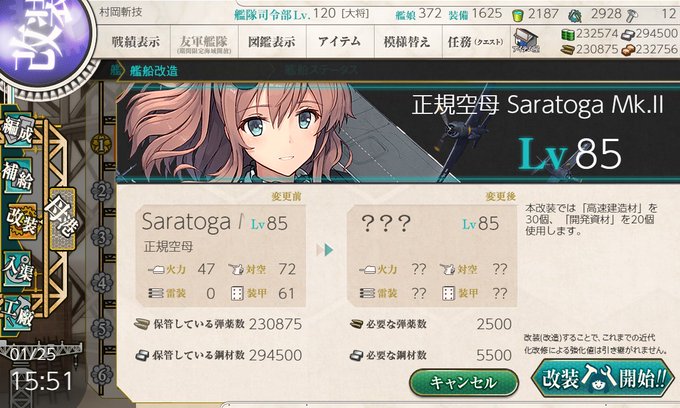Switch to fleet number 2 marker

tap(102, 191)
